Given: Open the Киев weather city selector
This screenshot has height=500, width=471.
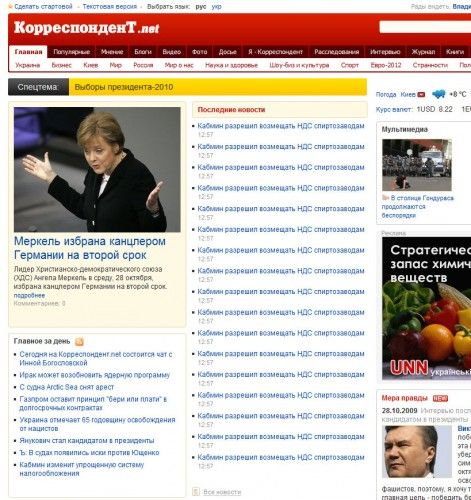Looking at the screenshot, I should [413, 95].
